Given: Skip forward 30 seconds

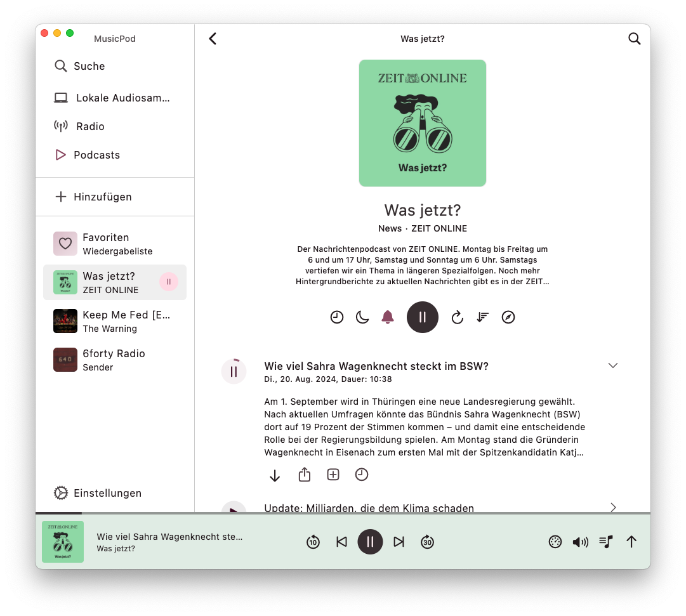Looking at the screenshot, I should [x=428, y=542].
